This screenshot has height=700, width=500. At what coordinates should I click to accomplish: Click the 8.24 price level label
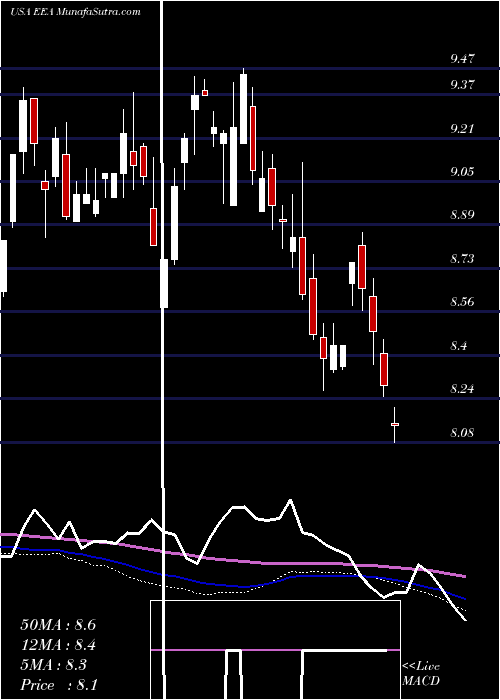(463, 388)
